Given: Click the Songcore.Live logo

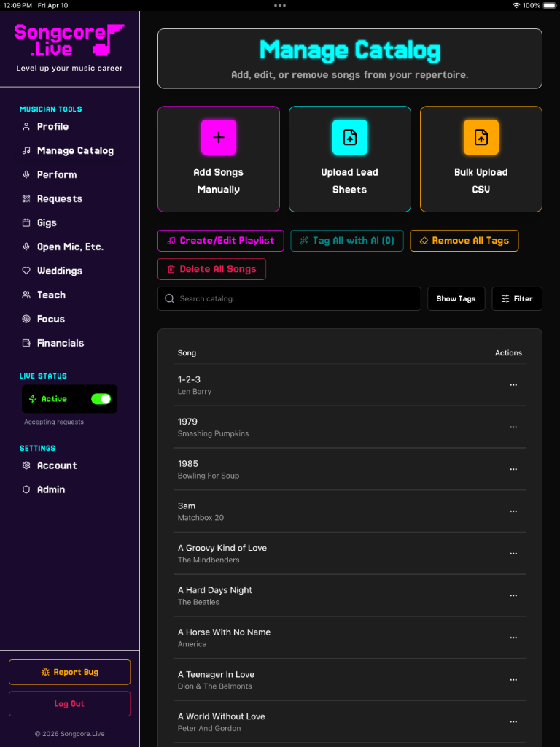Looking at the screenshot, I should point(69,41).
